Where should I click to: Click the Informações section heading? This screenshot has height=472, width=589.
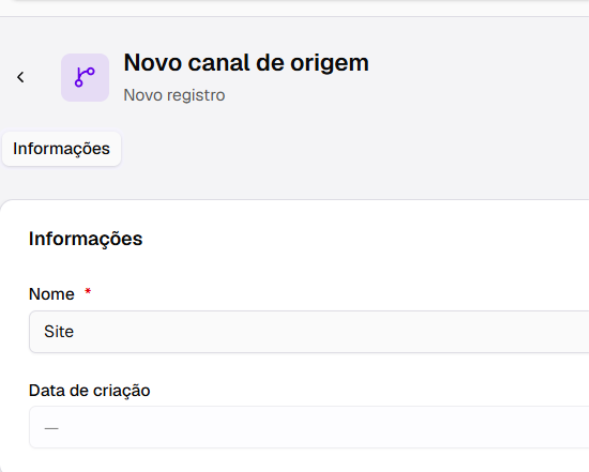(x=86, y=239)
